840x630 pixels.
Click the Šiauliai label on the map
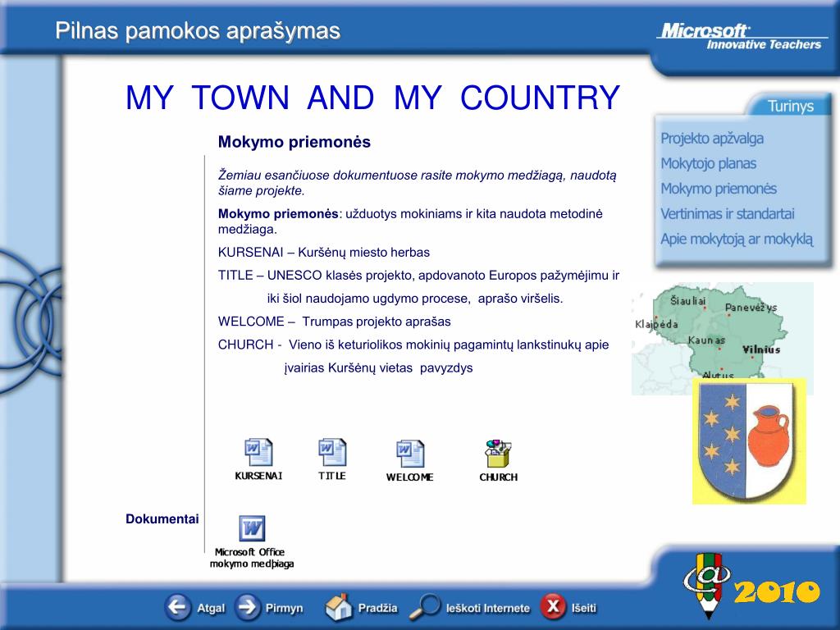pyautogui.click(x=688, y=301)
